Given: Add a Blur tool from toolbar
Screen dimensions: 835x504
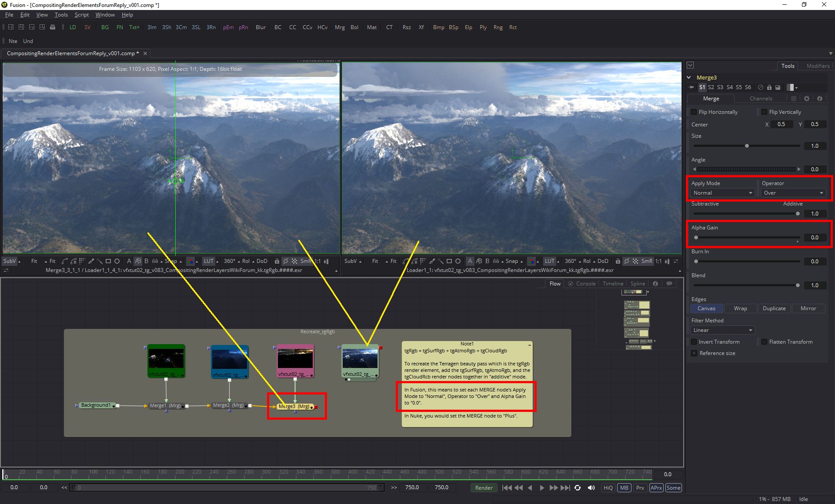Looking at the screenshot, I should pos(261,27).
